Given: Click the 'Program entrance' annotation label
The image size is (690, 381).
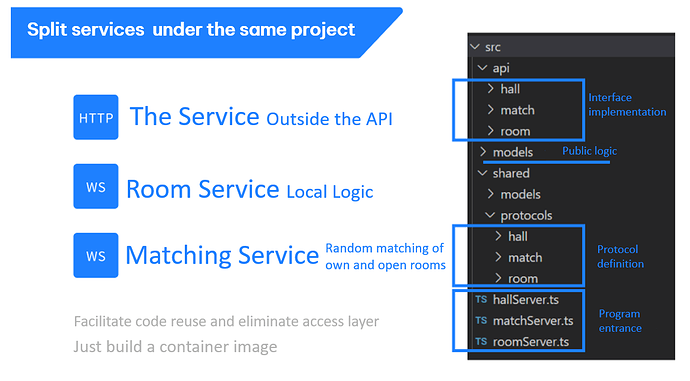Looking at the screenshot, I should pyautogui.click(x=620, y=321).
